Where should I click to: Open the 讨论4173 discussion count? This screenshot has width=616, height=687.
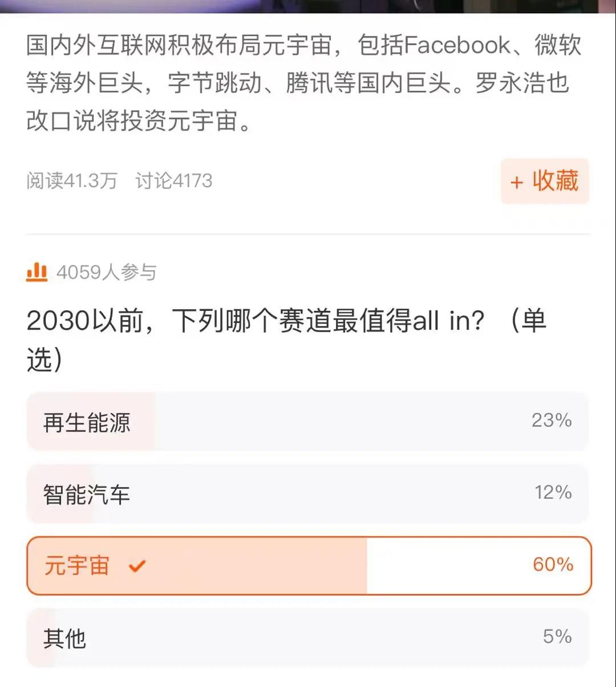tap(173, 181)
